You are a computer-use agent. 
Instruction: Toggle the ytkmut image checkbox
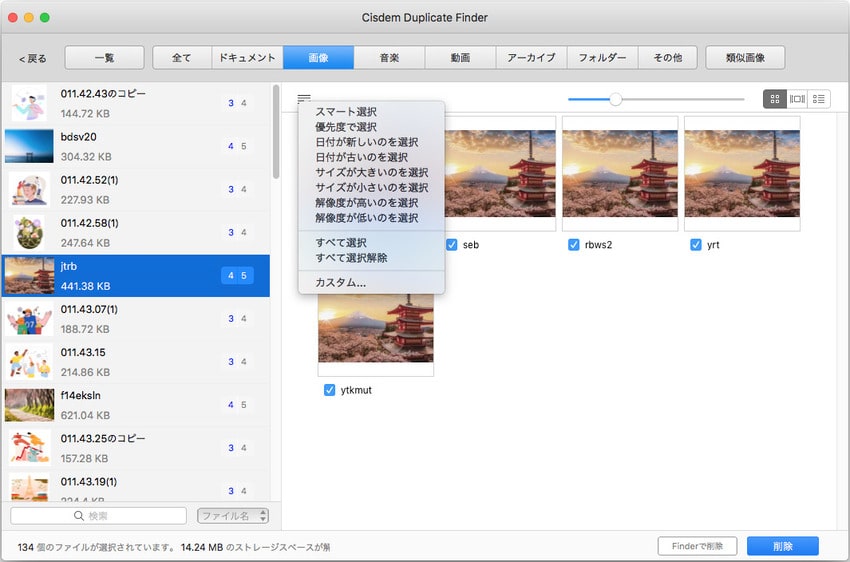pos(329,390)
